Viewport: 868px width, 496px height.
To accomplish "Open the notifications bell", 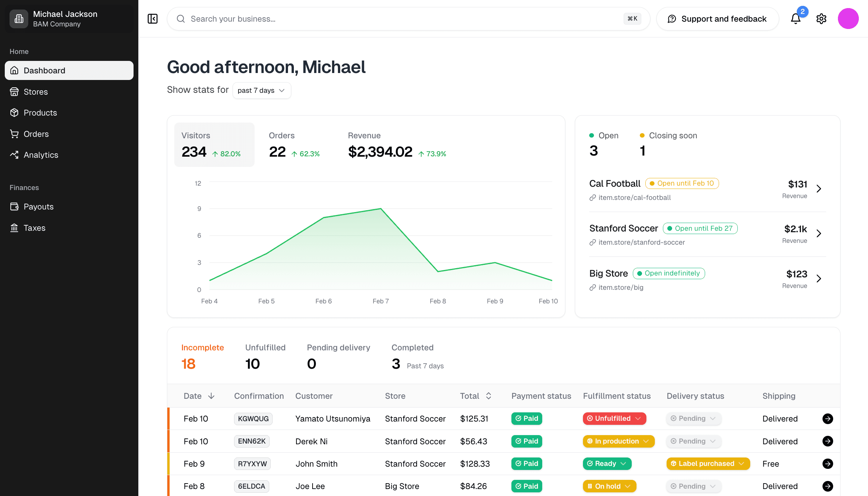I will [x=795, y=19].
